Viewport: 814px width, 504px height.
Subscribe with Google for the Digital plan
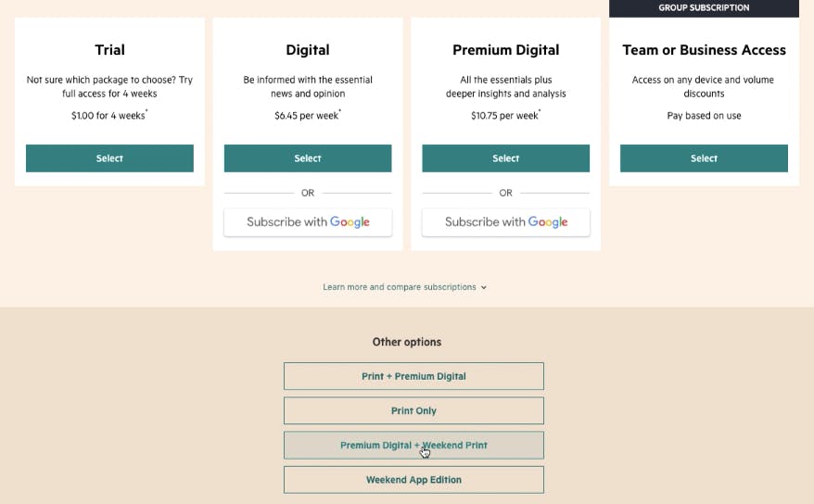(308, 222)
